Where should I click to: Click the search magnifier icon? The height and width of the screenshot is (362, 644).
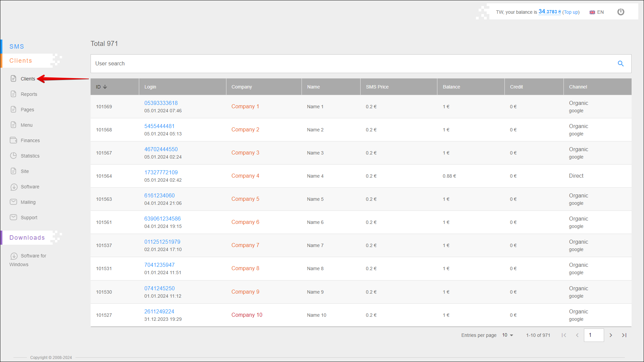tap(621, 64)
